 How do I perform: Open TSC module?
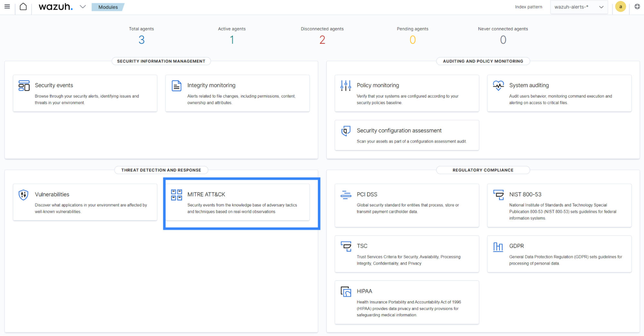407,254
